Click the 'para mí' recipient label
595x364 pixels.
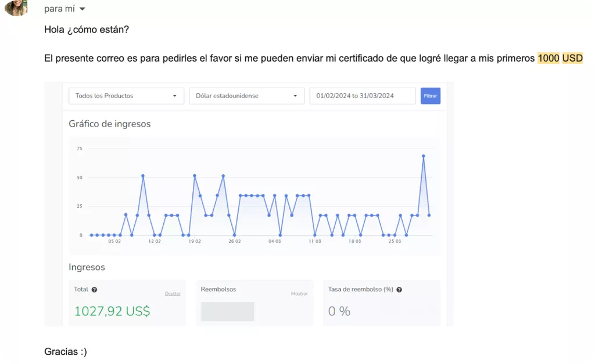(x=60, y=9)
